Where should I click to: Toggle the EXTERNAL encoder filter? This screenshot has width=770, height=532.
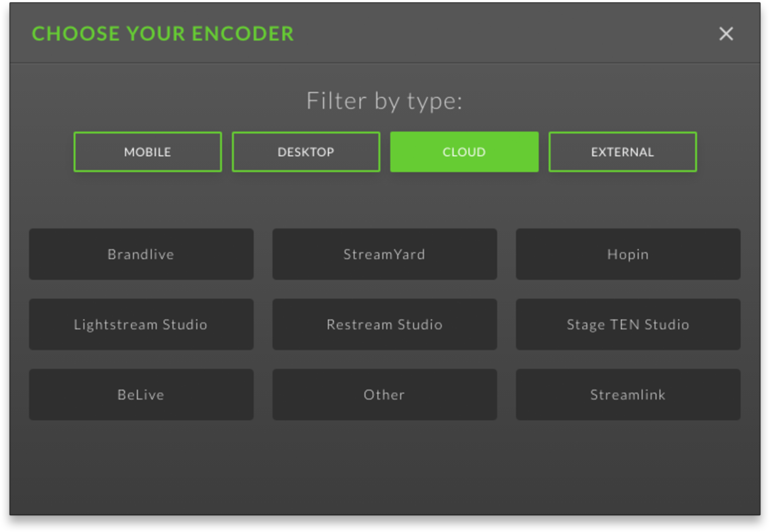pos(622,152)
